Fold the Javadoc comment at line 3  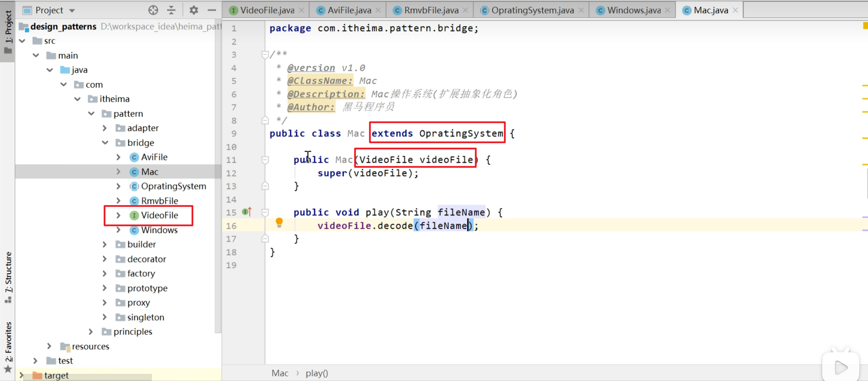pos(265,54)
